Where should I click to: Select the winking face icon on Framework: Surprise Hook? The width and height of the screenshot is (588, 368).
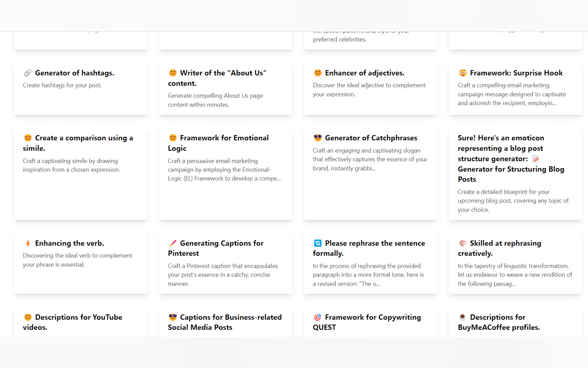tap(463, 73)
